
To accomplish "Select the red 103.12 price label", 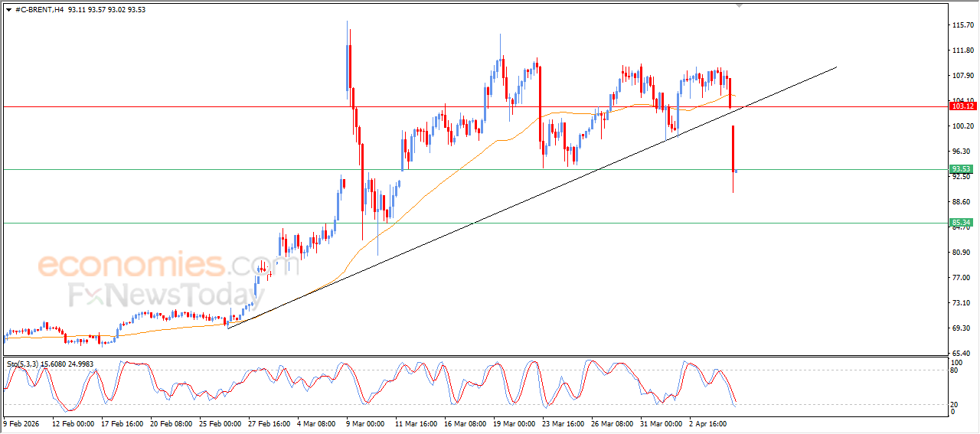I will click(x=961, y=106).
